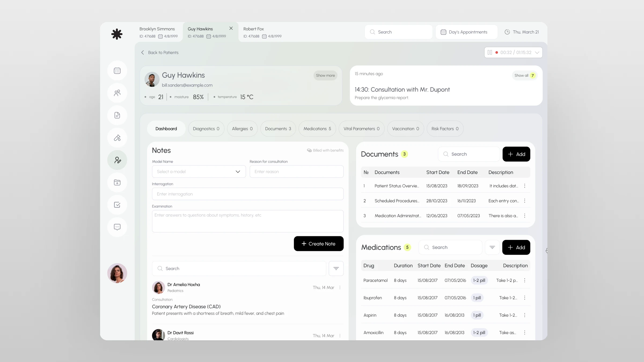Click the notes list filter icon
Screen dimensions: 644x362
336,268
